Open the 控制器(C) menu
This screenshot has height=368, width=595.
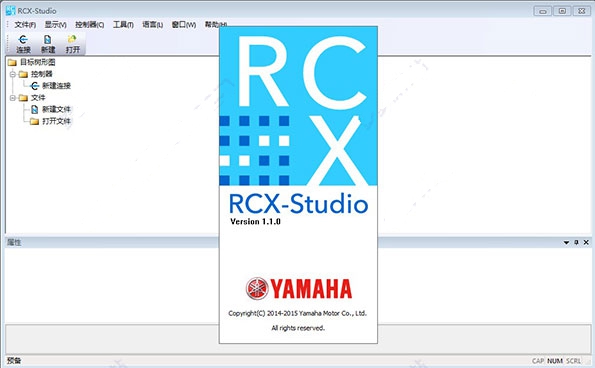(90, 25)
